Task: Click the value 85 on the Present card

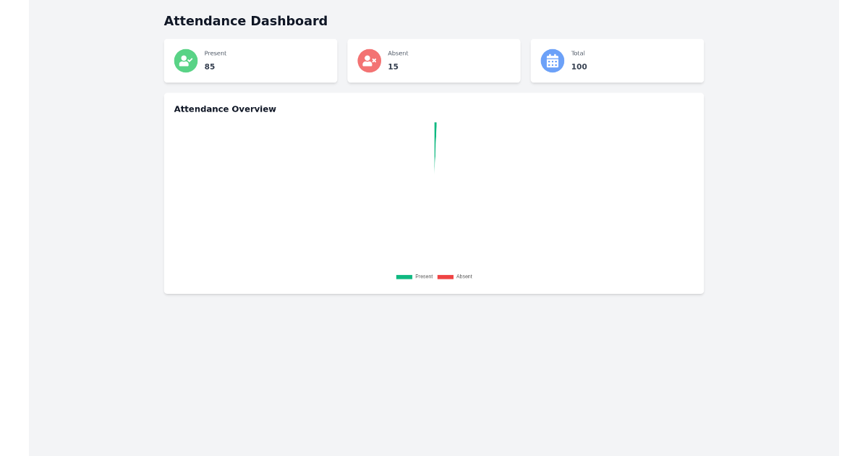Action: [x=210, y=67]
